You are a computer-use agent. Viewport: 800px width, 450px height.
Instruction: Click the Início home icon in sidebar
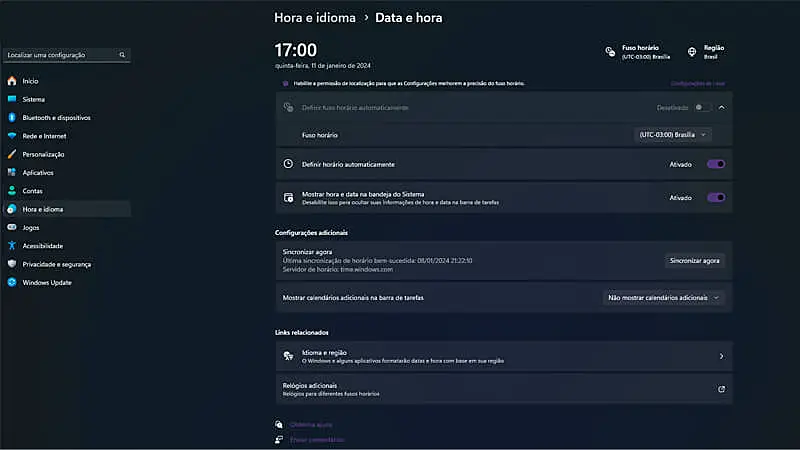point(12,81)
